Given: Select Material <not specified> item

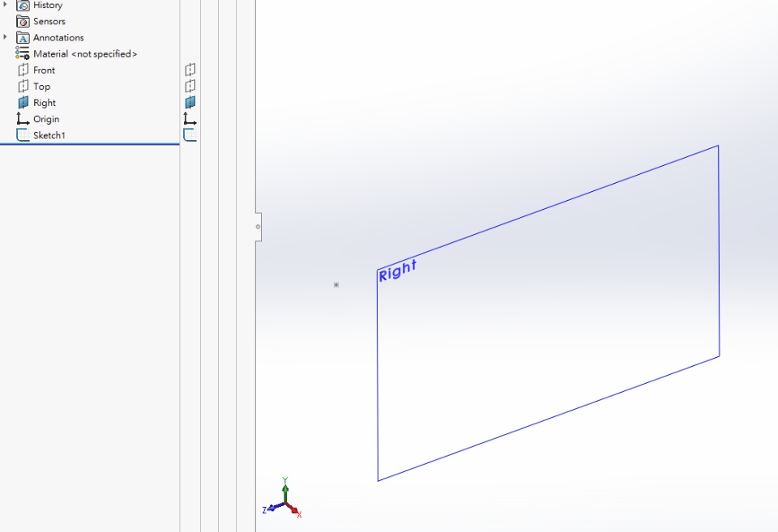Looking at the screenshot, I should tap(85, 53).
